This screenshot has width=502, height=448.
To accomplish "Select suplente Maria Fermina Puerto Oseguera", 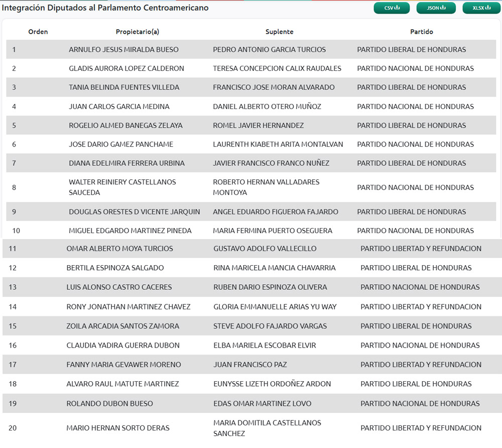I will [272, 231].
